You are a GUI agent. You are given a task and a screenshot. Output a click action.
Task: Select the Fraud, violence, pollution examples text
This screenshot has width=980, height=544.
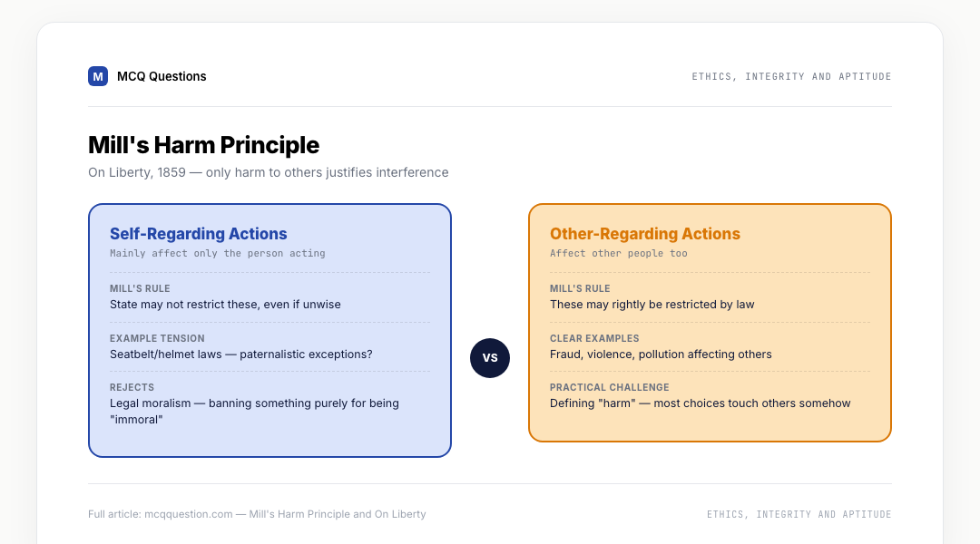click(661, 355)
